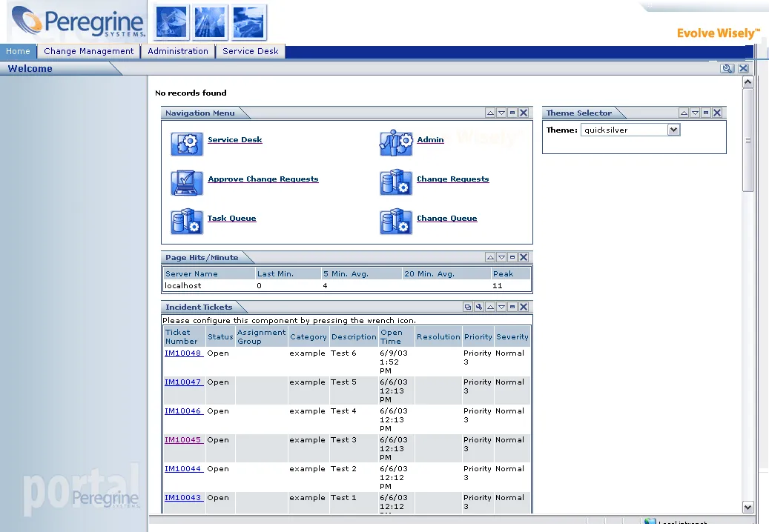
Task: Click the page scrollbar up arrow
Action: [x=748, y=82]
